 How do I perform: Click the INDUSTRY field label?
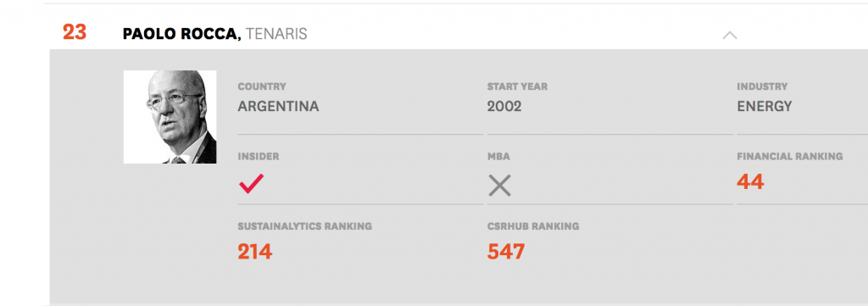coord(762,86)
